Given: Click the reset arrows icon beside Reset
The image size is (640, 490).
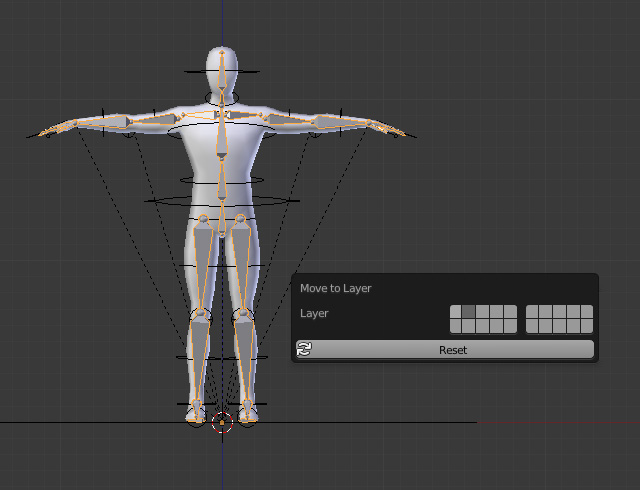Looking at the screenshot, I should (x=304, y=349).
